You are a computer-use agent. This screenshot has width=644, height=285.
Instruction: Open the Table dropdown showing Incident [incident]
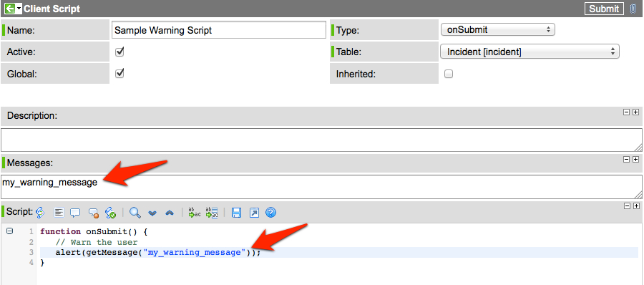(530, 52)
